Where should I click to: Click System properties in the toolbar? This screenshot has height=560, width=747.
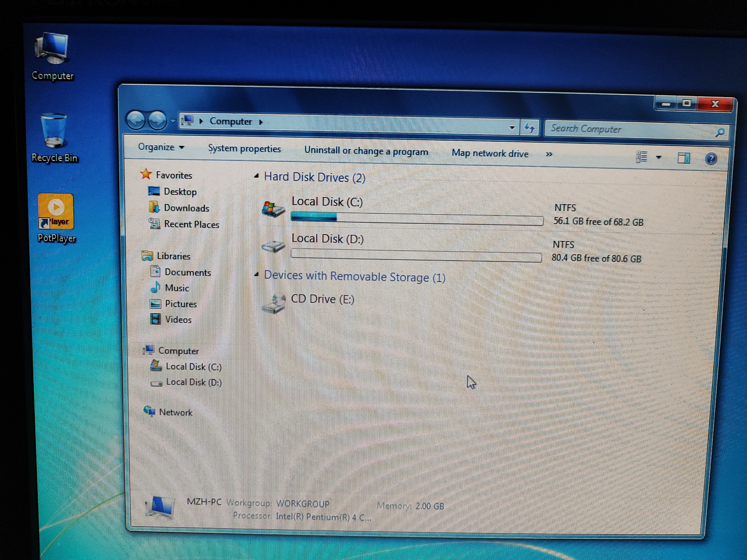pyautogui.click(x=244, y=148)
